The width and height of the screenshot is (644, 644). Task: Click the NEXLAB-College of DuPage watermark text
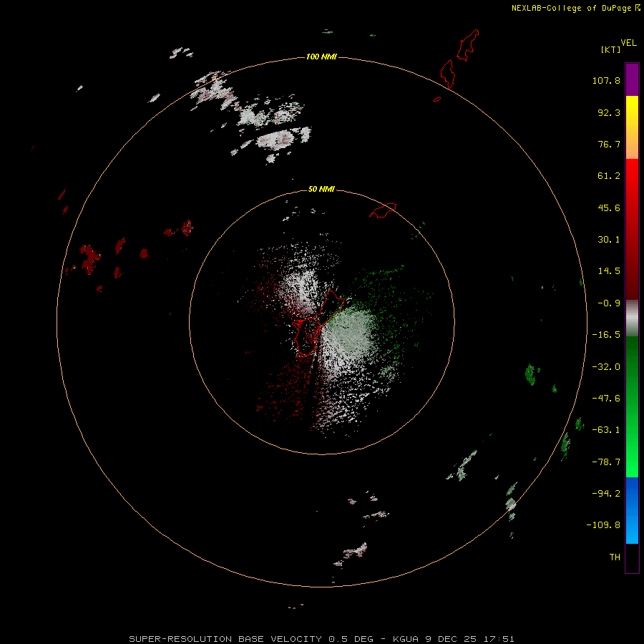point(575,8)
